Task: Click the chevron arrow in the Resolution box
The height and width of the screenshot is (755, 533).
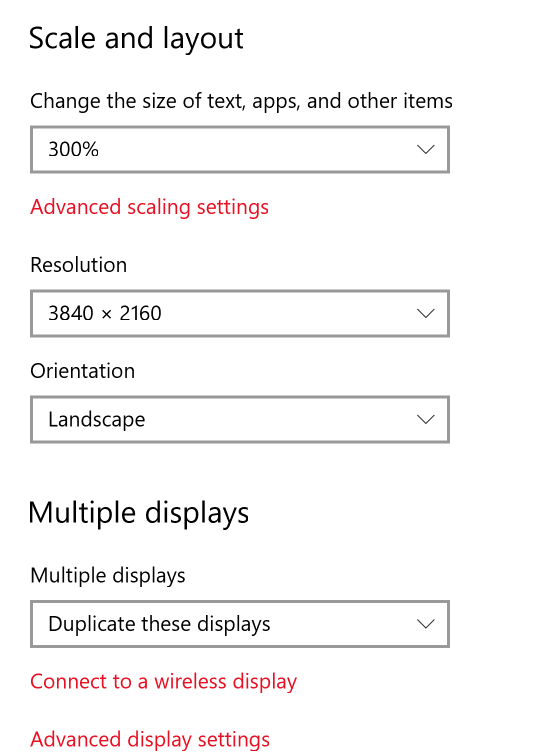Action: coord(426,314)
